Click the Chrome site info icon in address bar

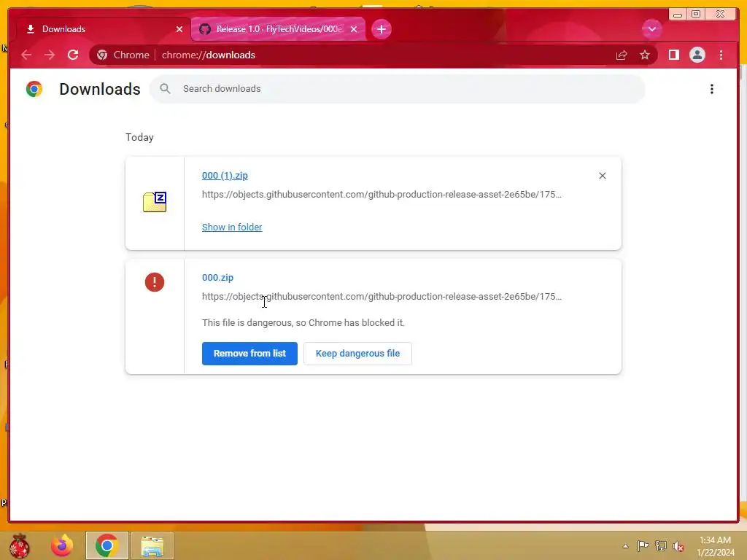point(102,55)
